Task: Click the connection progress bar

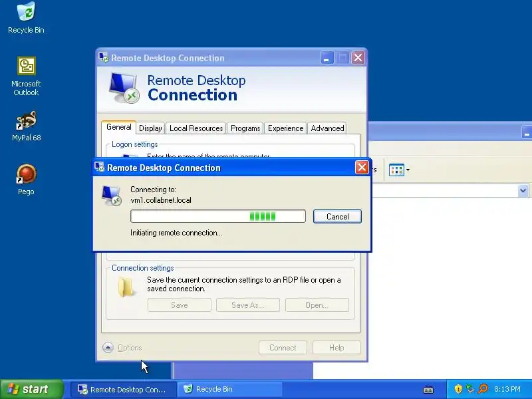Action: (218, 216)
